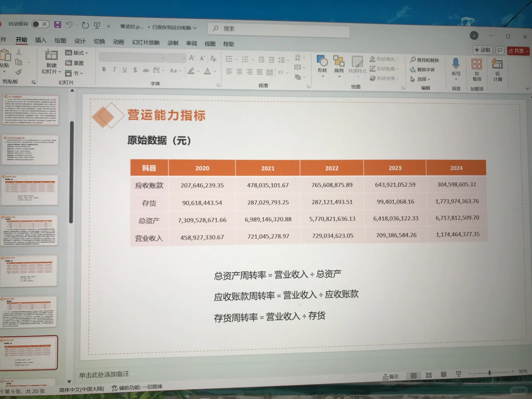Toggle bold formatting
The height and width of the screenshot is (399, 532).
point(104,69)
